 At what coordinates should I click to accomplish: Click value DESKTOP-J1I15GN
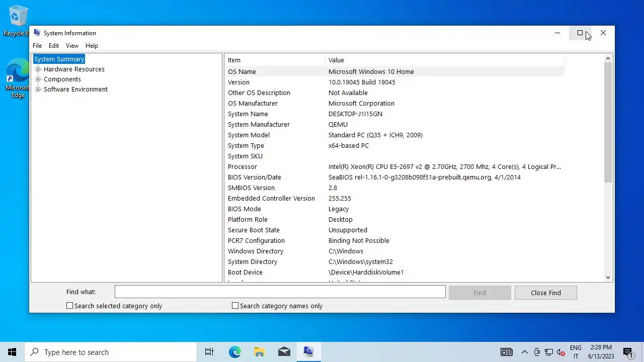(355, 114)
